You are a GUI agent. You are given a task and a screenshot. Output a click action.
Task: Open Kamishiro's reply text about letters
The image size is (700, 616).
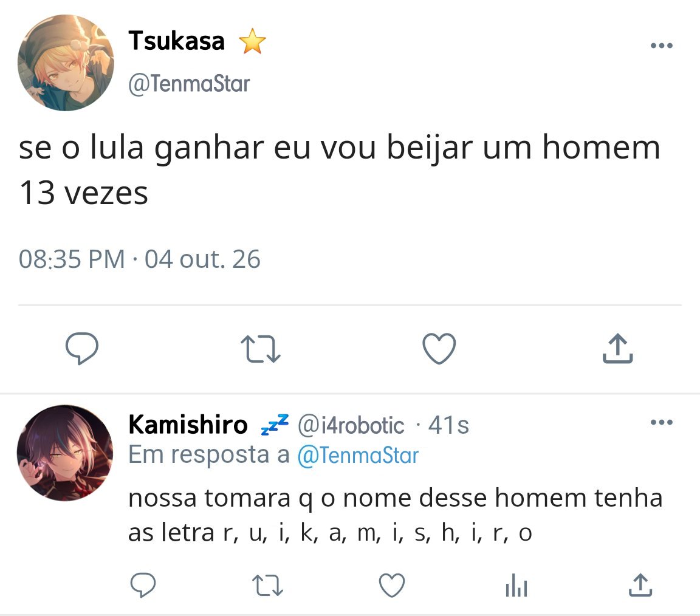(395, 515)
